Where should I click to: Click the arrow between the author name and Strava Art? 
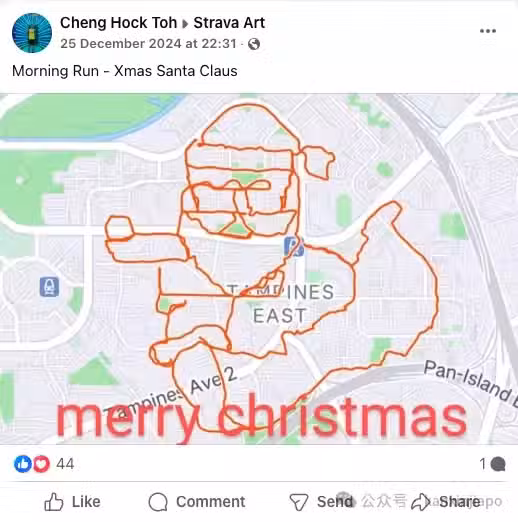point(185,24)
